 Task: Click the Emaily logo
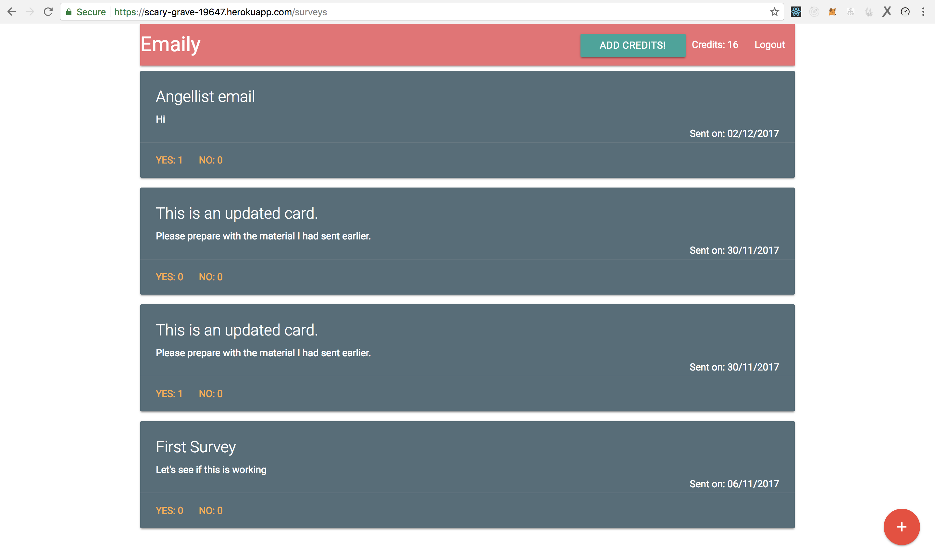coord(171,44)
